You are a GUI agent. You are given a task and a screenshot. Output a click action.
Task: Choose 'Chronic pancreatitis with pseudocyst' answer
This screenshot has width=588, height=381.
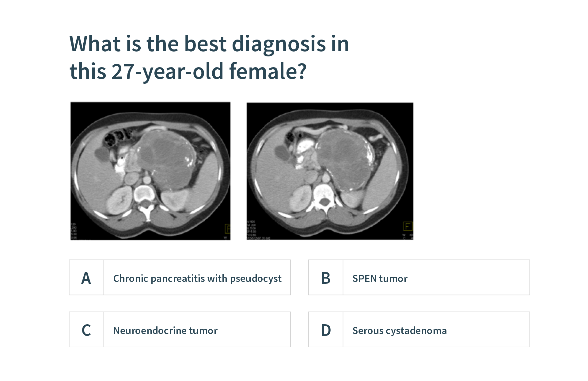[x=197, y=278]
